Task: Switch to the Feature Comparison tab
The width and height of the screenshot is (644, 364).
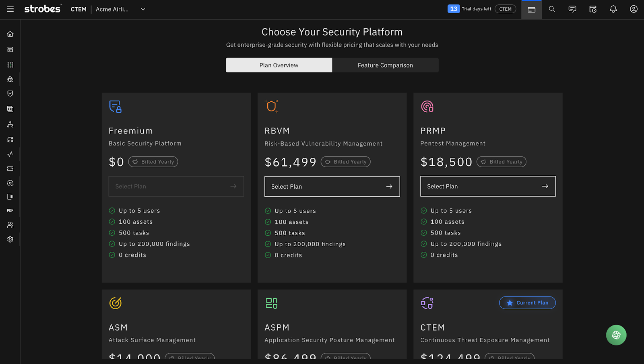Action: (385, 65)
